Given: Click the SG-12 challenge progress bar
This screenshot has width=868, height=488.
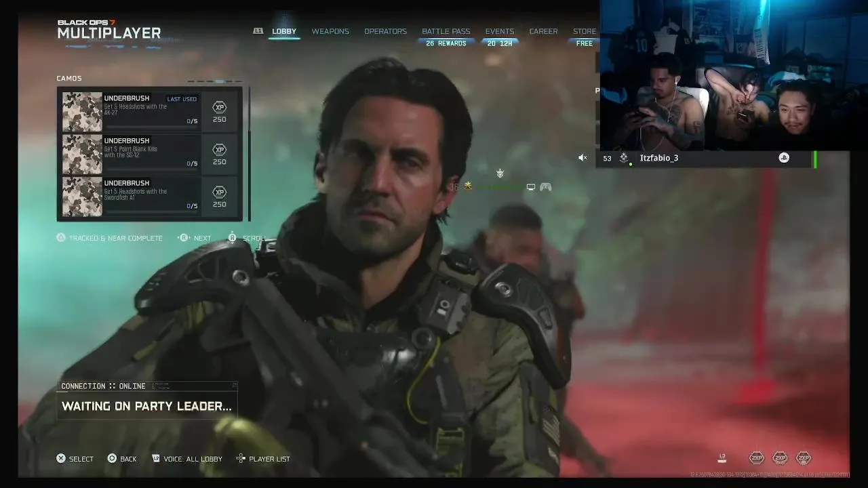Looking at the screenshot, I should point(151,169).
